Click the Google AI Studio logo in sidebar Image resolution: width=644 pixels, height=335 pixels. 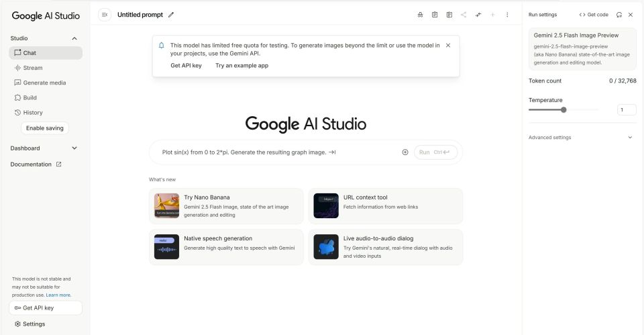(x=46, y=15)
